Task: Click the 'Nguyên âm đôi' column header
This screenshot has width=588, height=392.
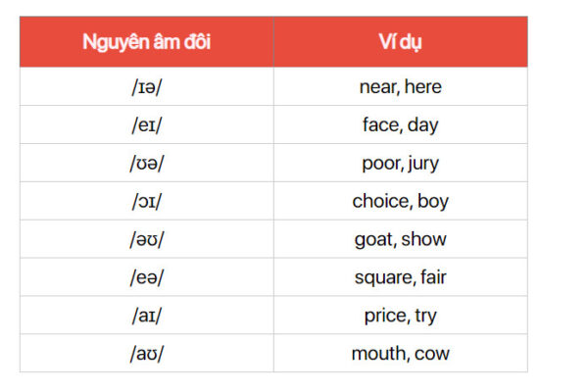Action: pos(146,42)
